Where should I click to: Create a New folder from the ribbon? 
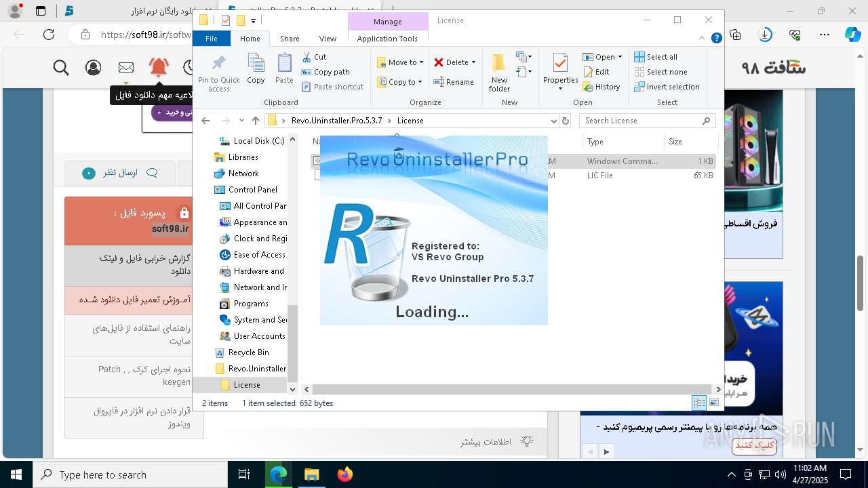[x=499, y=73]
